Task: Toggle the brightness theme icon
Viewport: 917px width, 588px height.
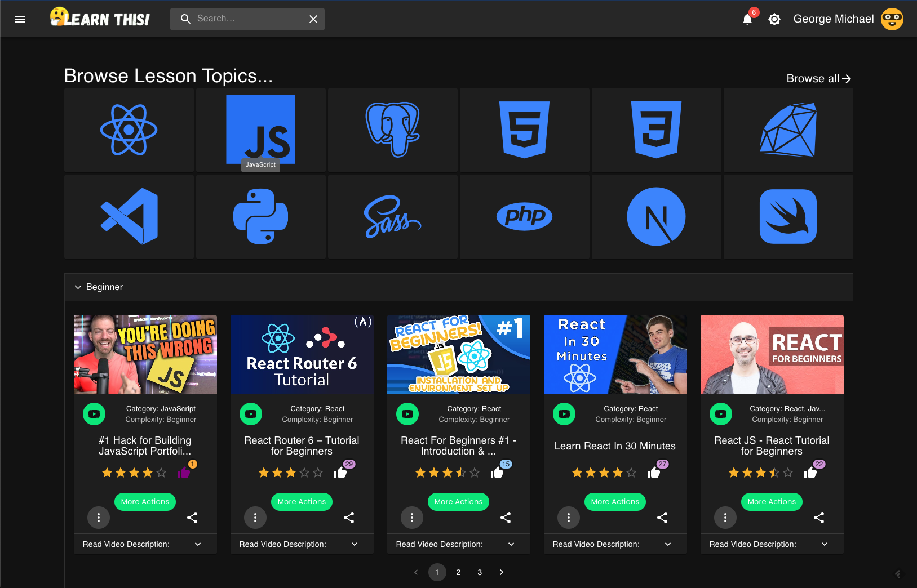Action: (x=774, y=19)
